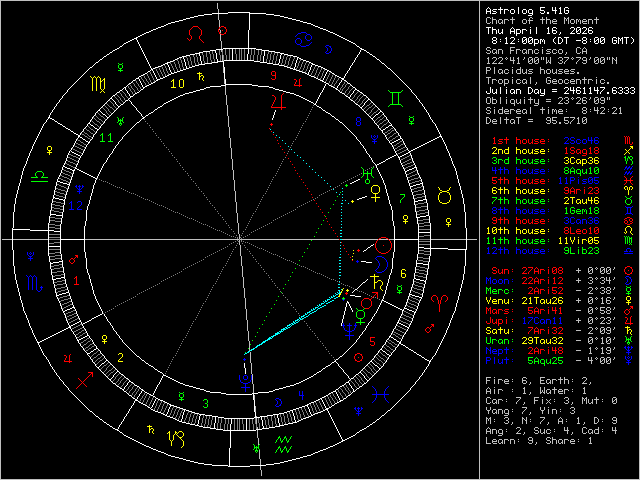640x480 pixels.
Task: Select the 'Ang: 2, Suc: 4, Cad: 4' line
Action: pyautogui.click(x=551, y=431)
